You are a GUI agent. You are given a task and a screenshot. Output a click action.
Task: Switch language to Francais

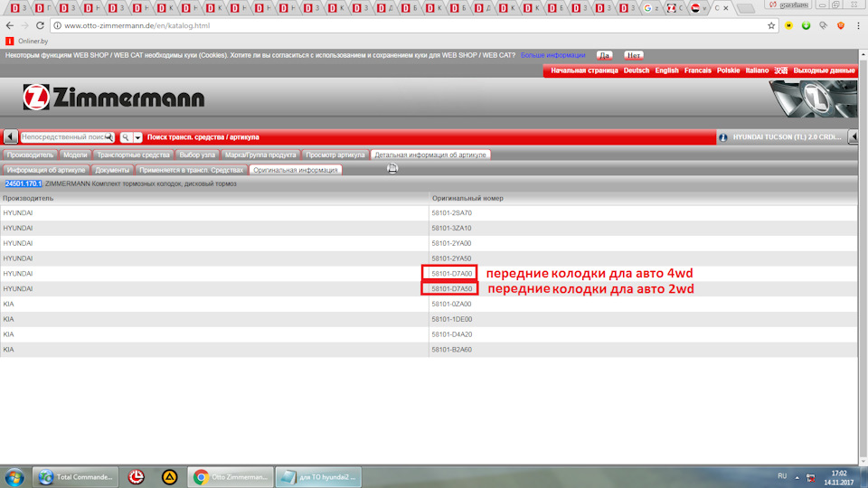click(697, 70)
